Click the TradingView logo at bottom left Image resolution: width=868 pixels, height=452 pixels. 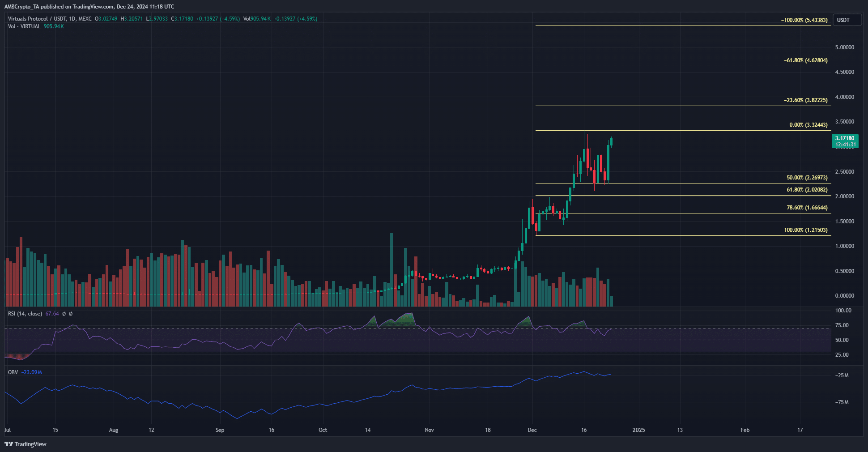tap(26, 444)
